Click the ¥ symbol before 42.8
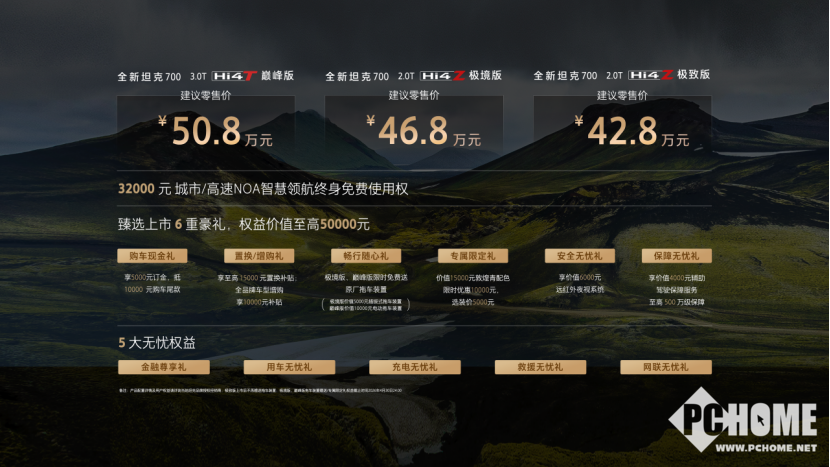This screenshot has width=830, height=467. click(x=579, y=124)
